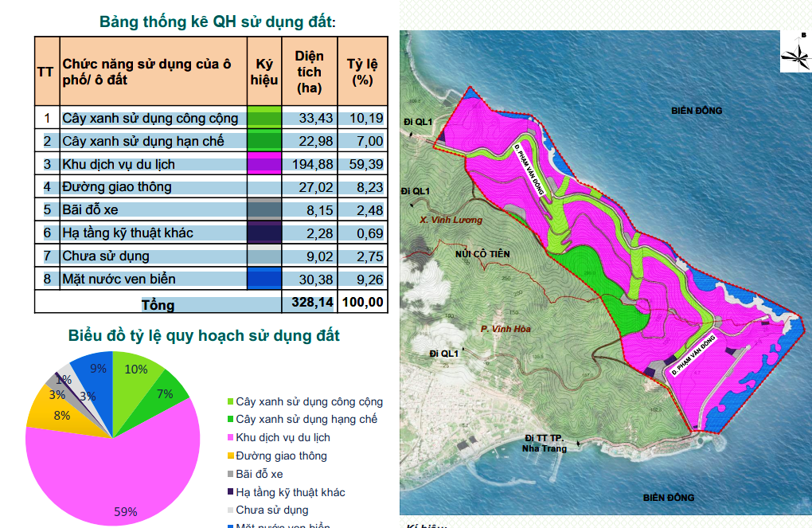
Task: Click the upper Đ. Phạm Văn Đồng road label
Action: 529,170
